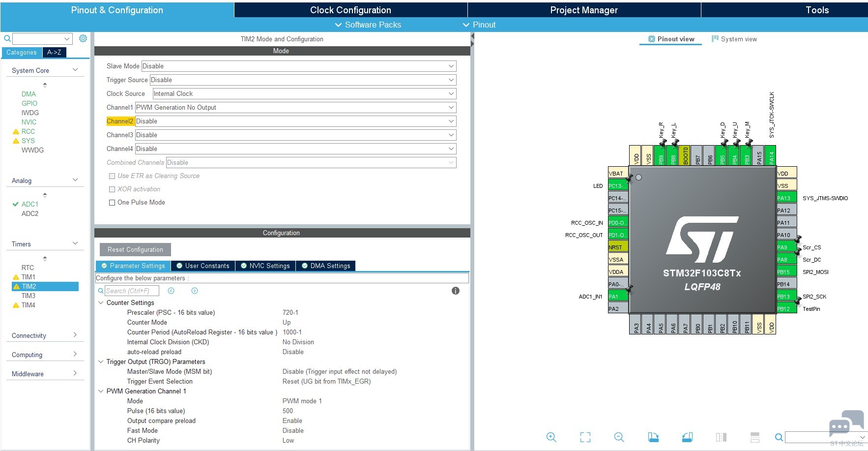Open the Channel4 dropdown
The width and height of the screenshot is (868, 451).
click(x=295, y=149)
